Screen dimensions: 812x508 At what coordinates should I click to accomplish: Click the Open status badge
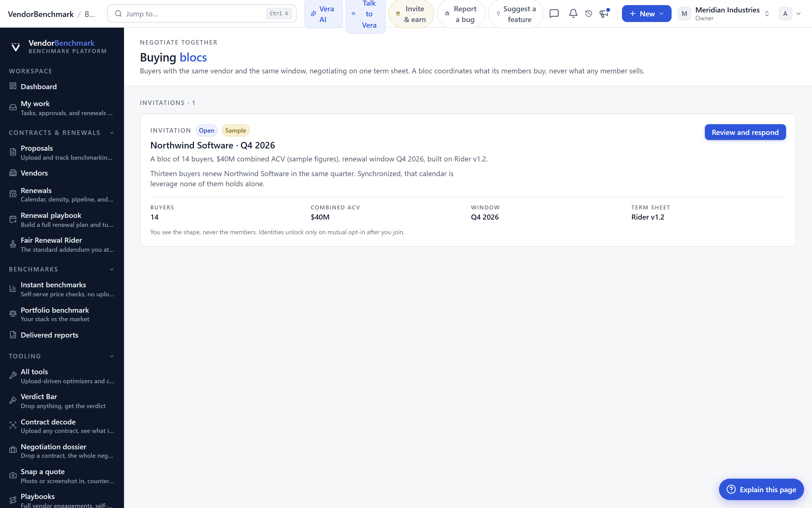click(x=206, y=130)
